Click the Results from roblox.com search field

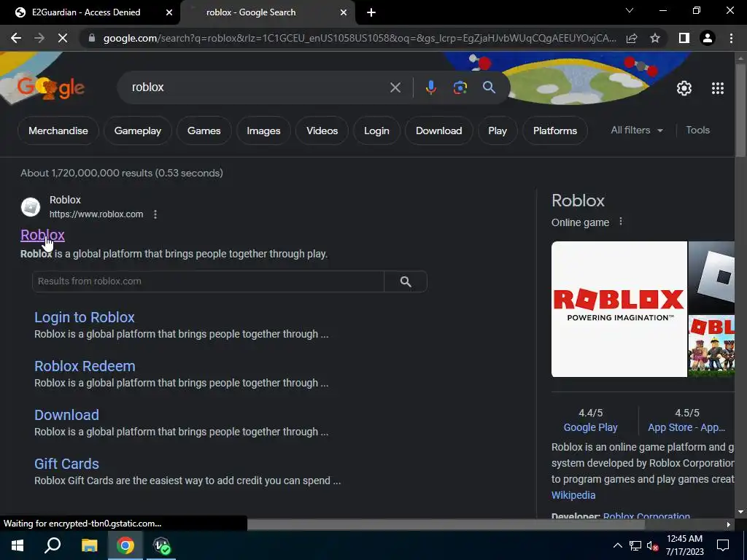click(x=208, y=281)
